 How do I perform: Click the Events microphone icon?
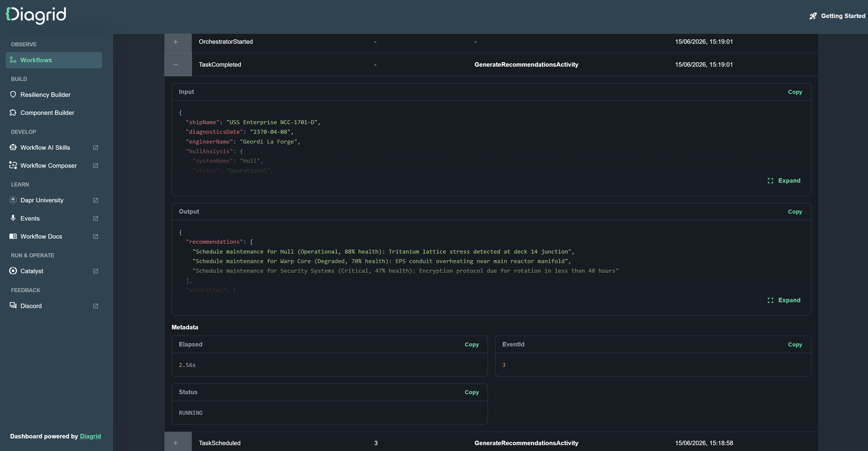[13, 218]
